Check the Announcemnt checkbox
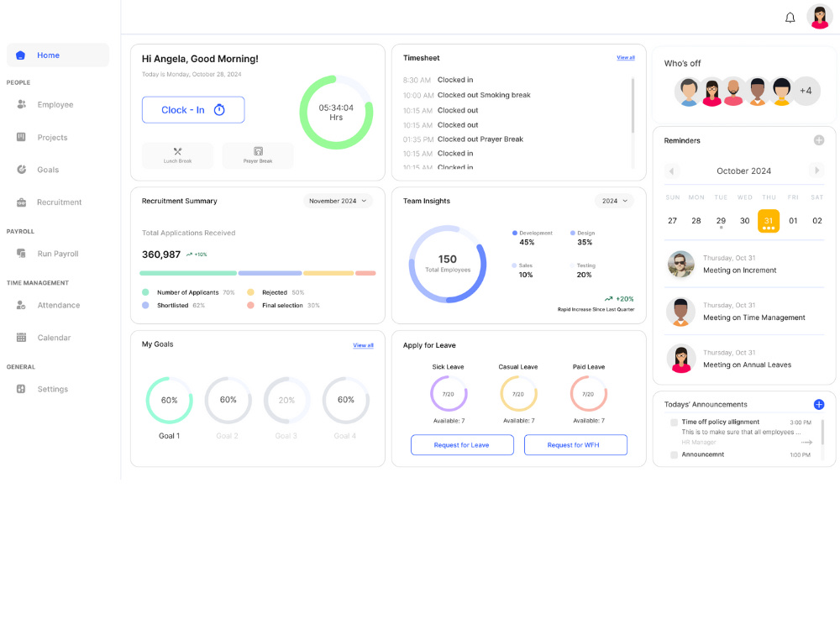840x630 pixels. coord(674,454)
